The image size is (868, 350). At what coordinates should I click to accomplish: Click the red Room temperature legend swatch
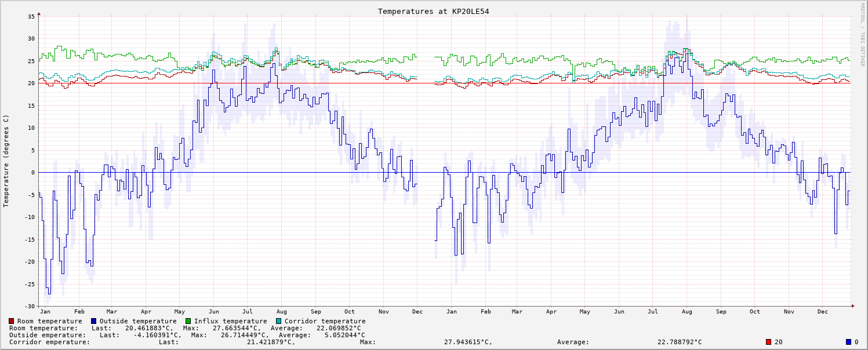coord(12,321)
